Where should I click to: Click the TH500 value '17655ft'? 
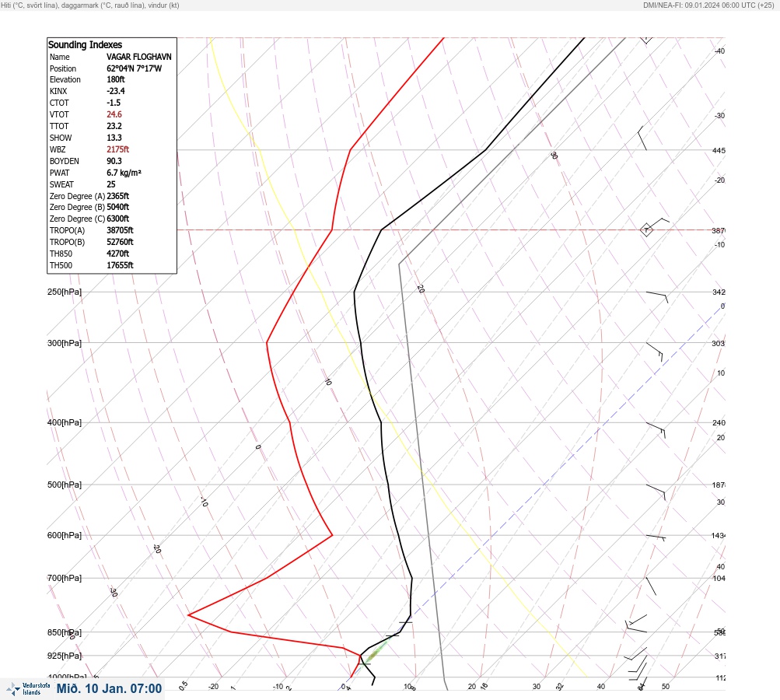[120, 266]
